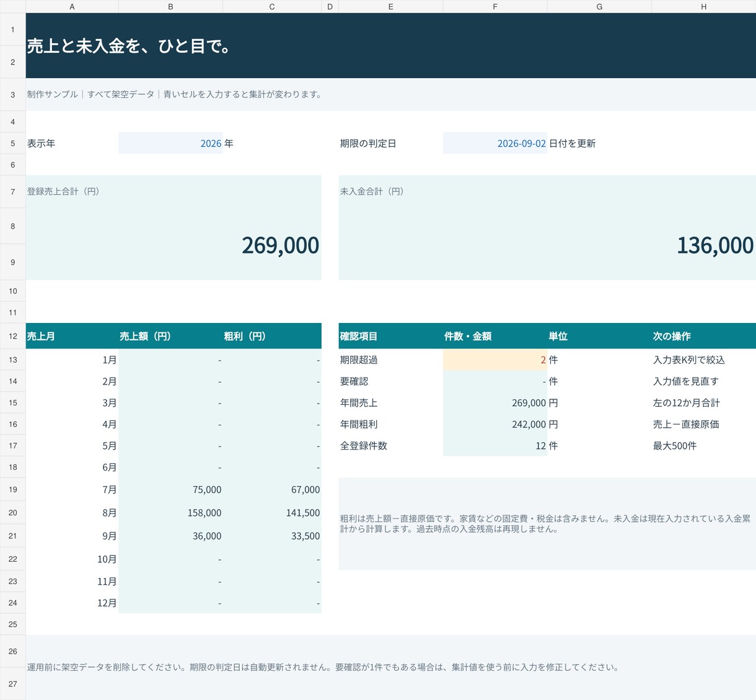Viewport: 756px width, 700px height.
Task: Click the 表示年 label cell
Action: pyautogui.click(x=72, y=143)
